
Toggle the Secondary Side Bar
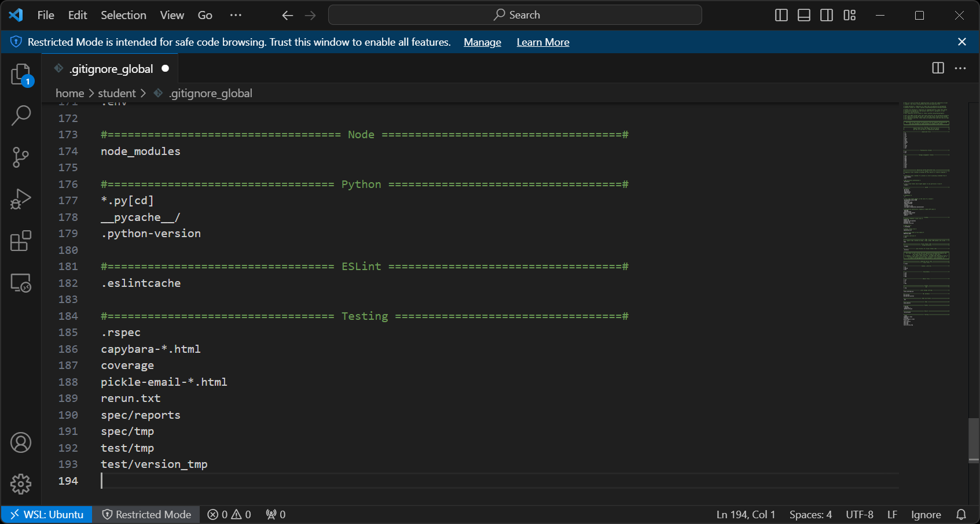point(826,15)
